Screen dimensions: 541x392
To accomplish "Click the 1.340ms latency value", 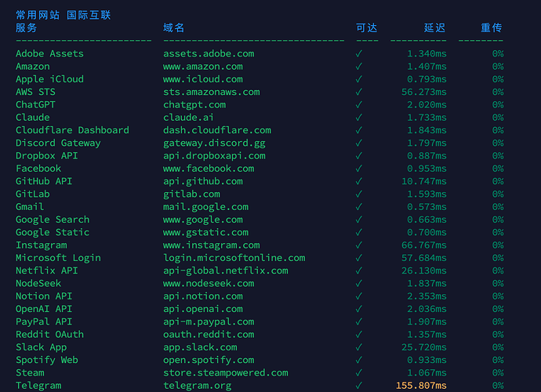I will [427, 54].
